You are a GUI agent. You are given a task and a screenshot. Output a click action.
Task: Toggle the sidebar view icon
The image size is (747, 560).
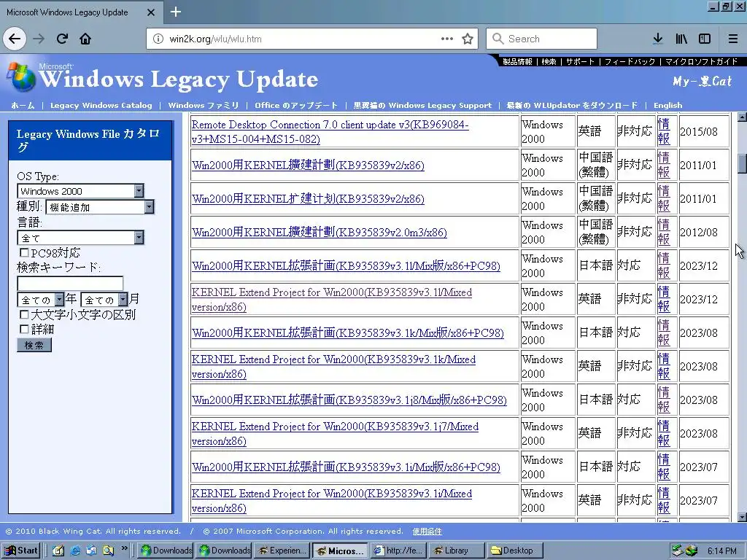pyautogui.click(x=705, y=39)
